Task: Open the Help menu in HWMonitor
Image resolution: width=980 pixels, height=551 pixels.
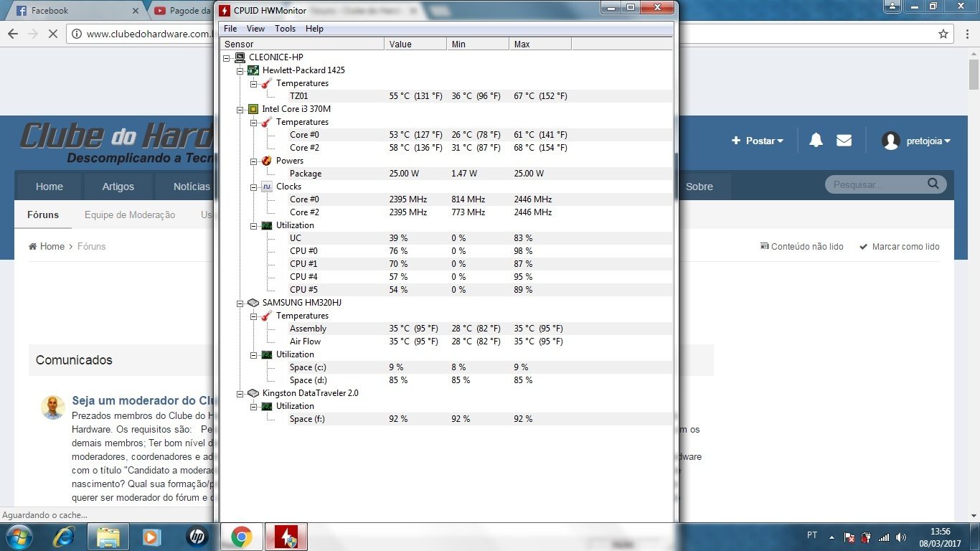Action: (x=314, y=29)
